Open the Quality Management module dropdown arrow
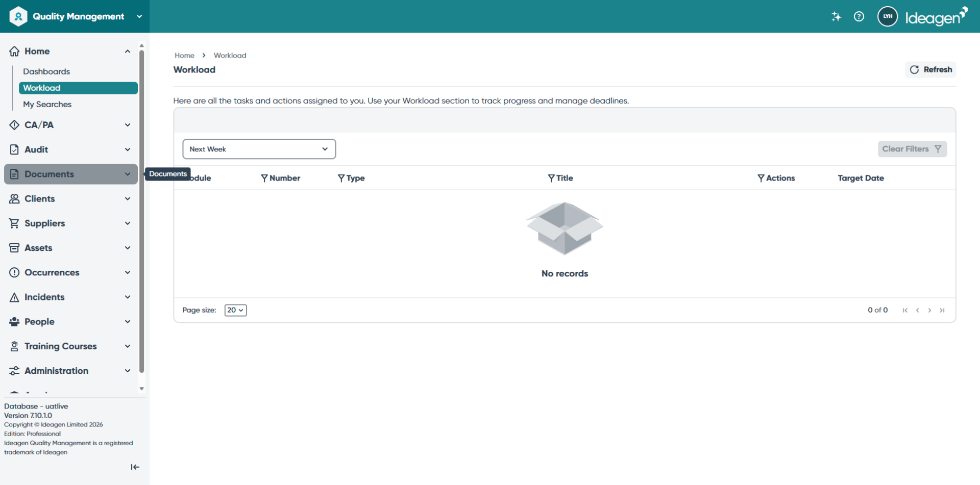Image resolution: width=980 pixels, height=485 pixels. click(139, 16)
